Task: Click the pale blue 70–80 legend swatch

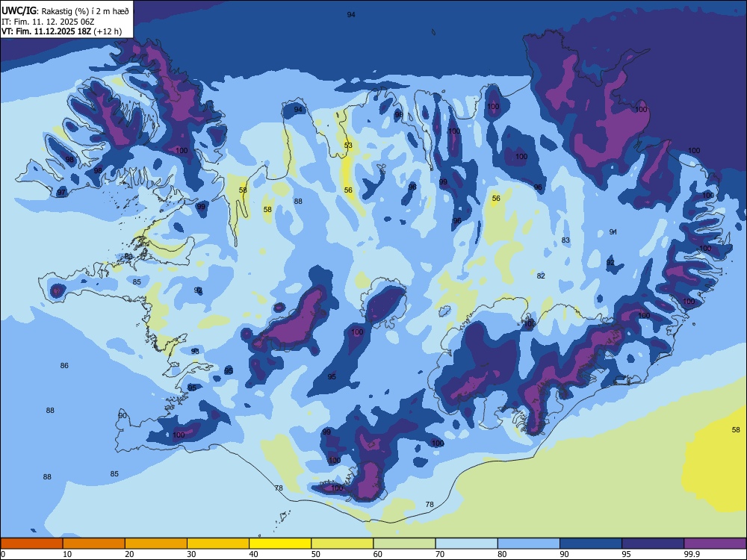Action: pyautogui.click(x=466, y=544)
